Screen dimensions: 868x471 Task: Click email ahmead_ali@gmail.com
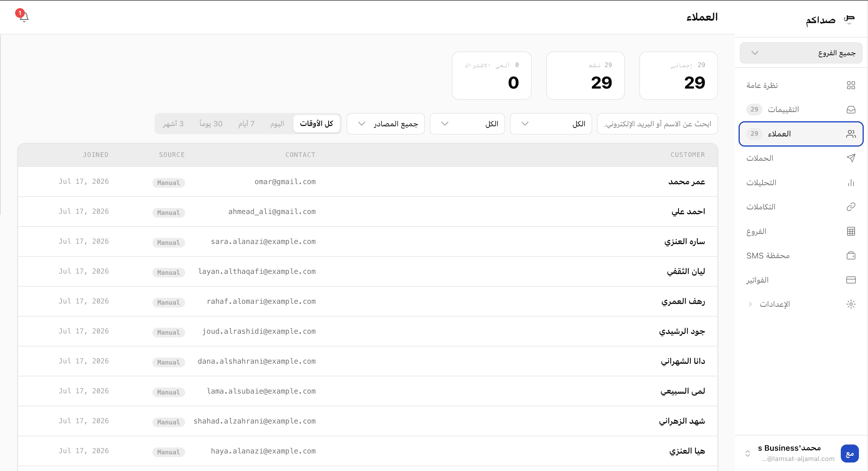click(272, 212)
